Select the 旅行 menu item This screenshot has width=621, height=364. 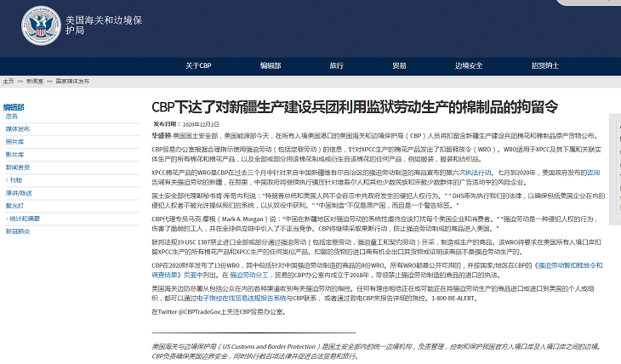337,65
